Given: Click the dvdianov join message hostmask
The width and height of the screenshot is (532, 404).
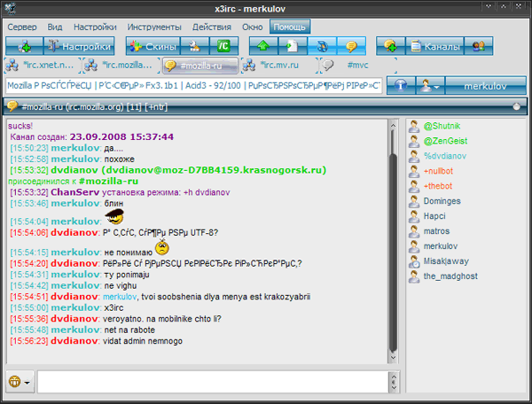Looking at the screenshot, I should point(214,170).
